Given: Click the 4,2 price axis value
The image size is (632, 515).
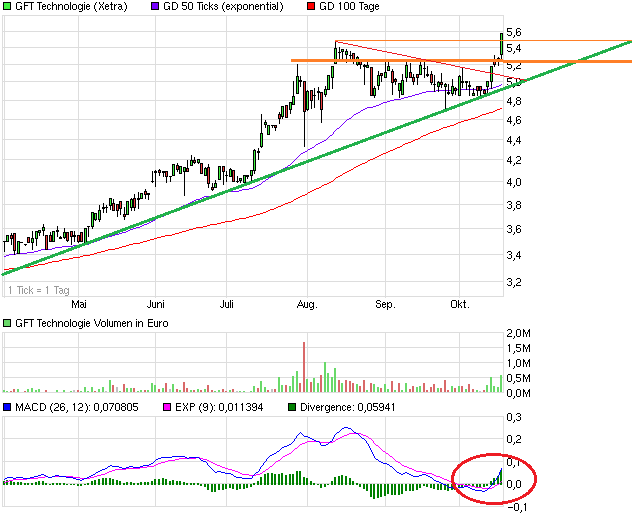Looking at the screenshot, I should point(514,160).
